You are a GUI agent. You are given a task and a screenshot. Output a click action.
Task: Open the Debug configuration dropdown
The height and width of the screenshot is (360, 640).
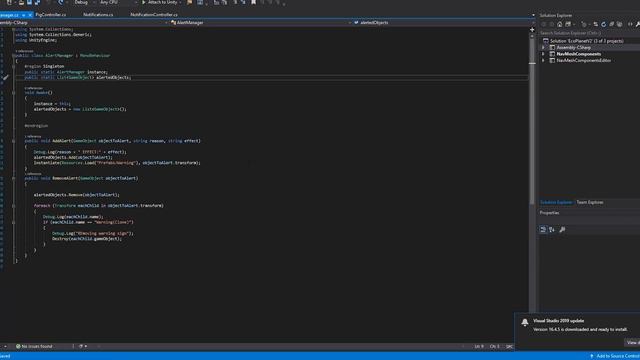(x=84, y=2)
